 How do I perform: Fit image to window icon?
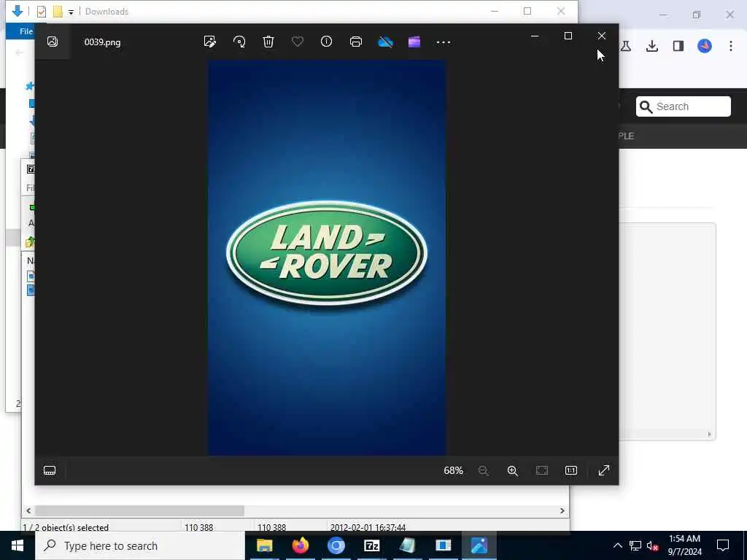(x=542, y=470)
